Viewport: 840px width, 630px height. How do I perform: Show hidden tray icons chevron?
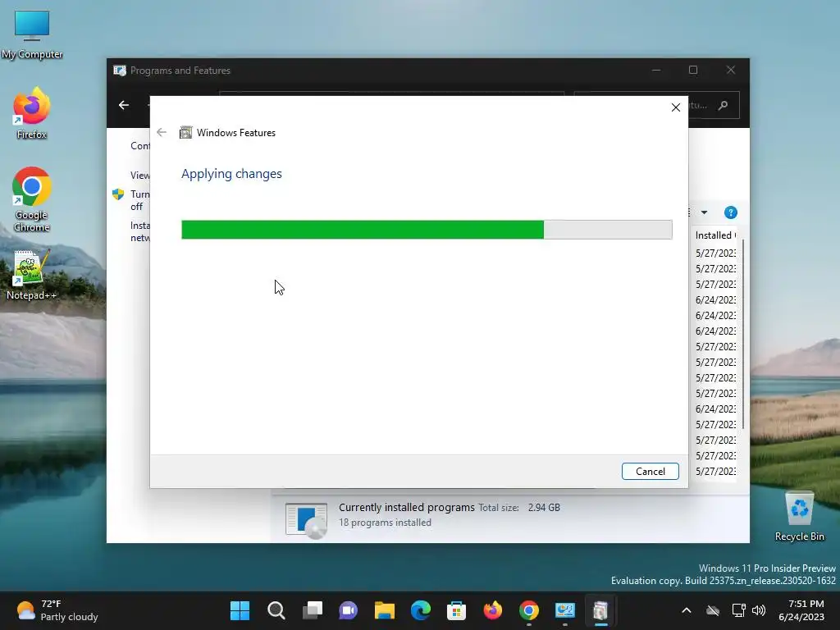(687, 610)
